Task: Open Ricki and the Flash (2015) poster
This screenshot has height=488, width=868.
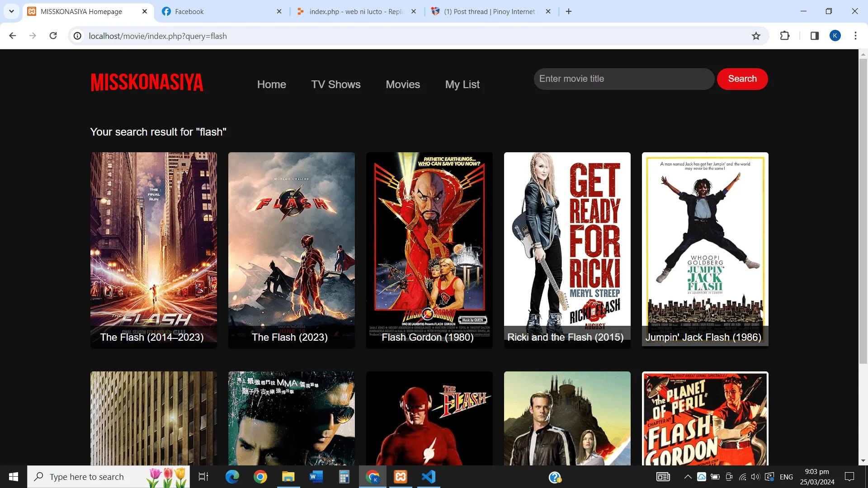Action: 567,250
